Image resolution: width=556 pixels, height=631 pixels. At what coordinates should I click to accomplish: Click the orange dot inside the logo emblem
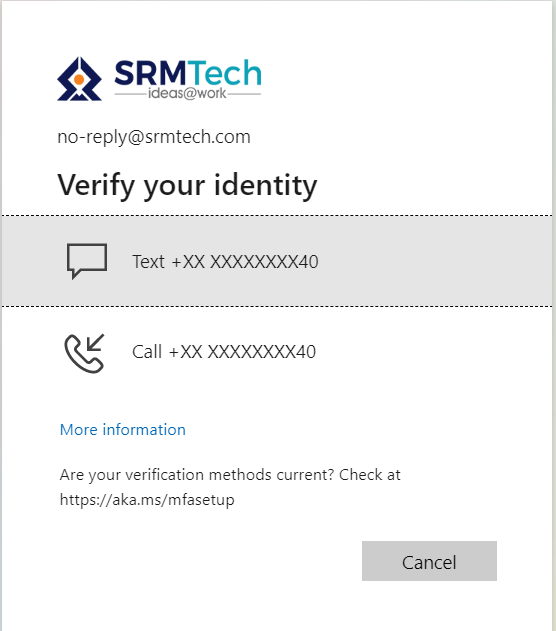79,79
